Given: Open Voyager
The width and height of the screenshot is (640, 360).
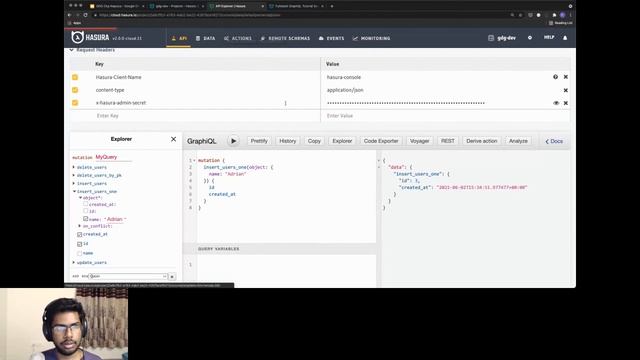Looking at the screenshot, I should [419, 141].
